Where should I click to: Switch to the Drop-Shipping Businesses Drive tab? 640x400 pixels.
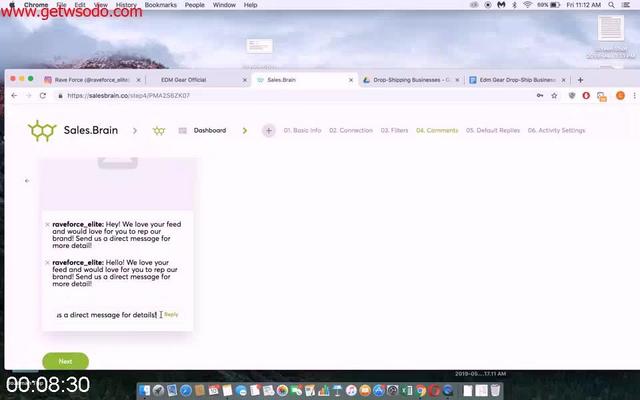tap(411, 80)
